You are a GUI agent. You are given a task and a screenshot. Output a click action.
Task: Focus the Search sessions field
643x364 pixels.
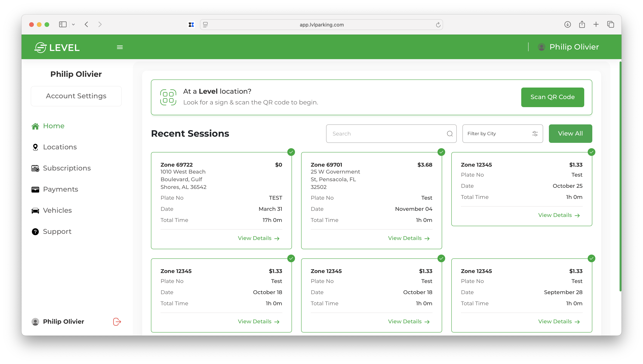(x=386, y=134)
